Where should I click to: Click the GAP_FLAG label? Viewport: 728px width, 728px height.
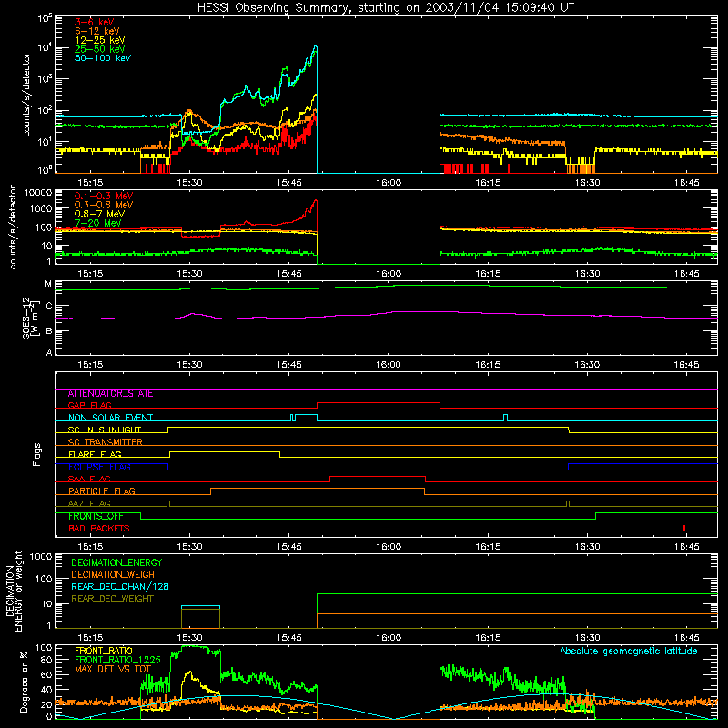89,405
